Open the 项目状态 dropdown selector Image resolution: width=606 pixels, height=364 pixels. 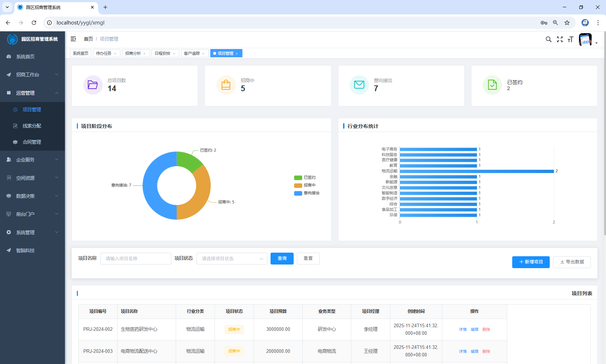(x=232, y=259)
